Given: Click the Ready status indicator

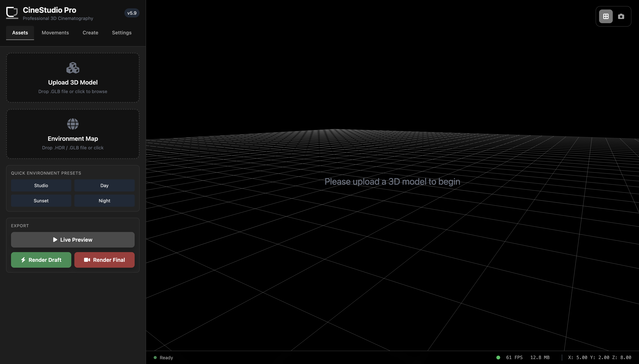Looking at the screenshot, I should [x=163, y=358].
